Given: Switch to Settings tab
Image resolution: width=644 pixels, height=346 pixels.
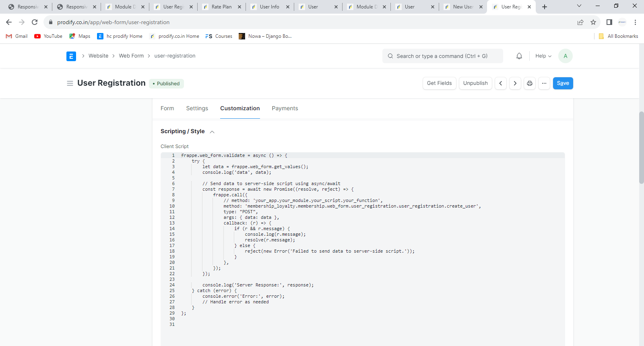Looking at the screenshot, I should (197, 109).
